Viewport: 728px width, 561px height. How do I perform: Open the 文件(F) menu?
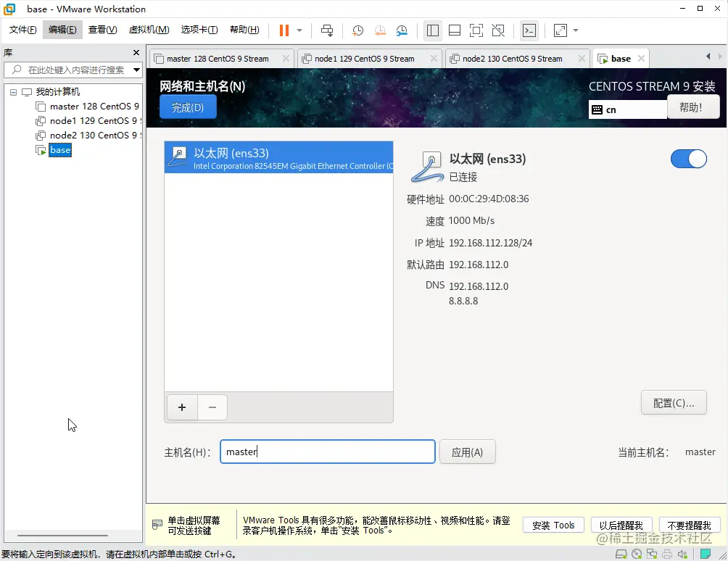[x=22, y=30]
